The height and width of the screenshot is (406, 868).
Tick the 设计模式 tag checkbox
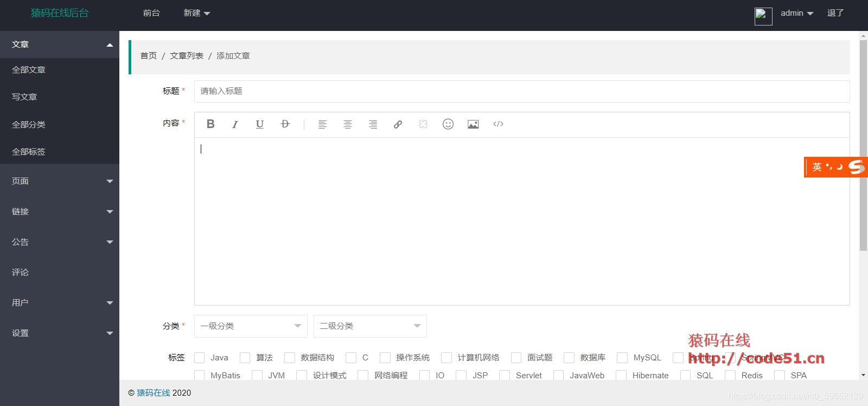pos(302,375)
